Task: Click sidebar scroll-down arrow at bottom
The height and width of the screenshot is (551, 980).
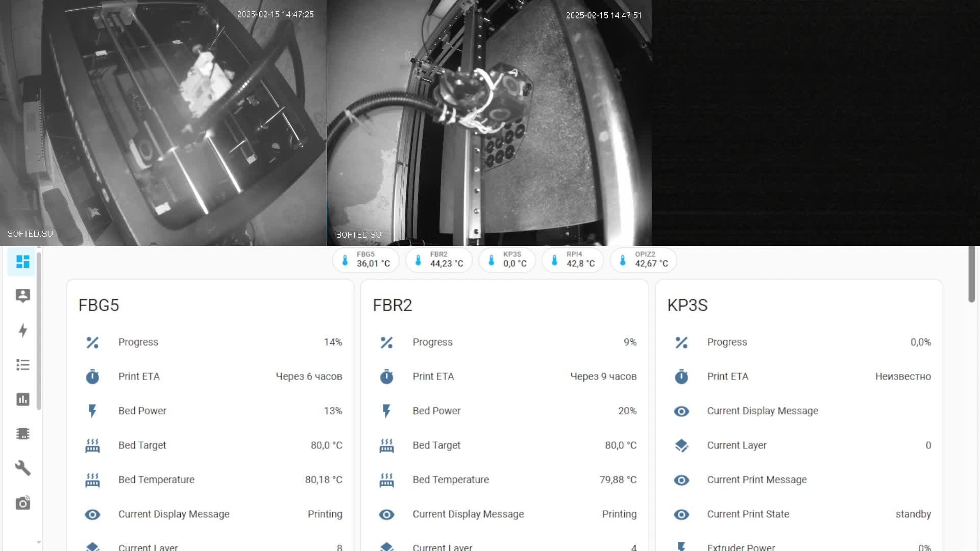Action: tap(39, 542)
